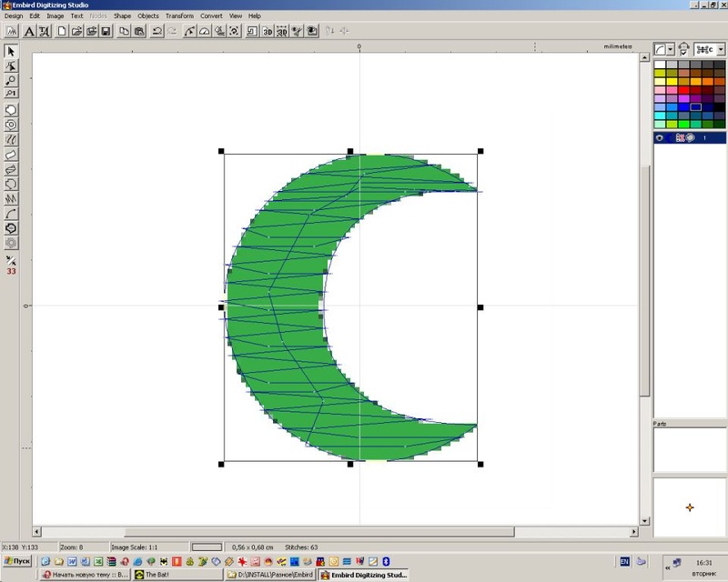The height and width of the screenshot is (582, 728).
Task: Pick the yellow color swatch
Action: (x=672, y=82)
